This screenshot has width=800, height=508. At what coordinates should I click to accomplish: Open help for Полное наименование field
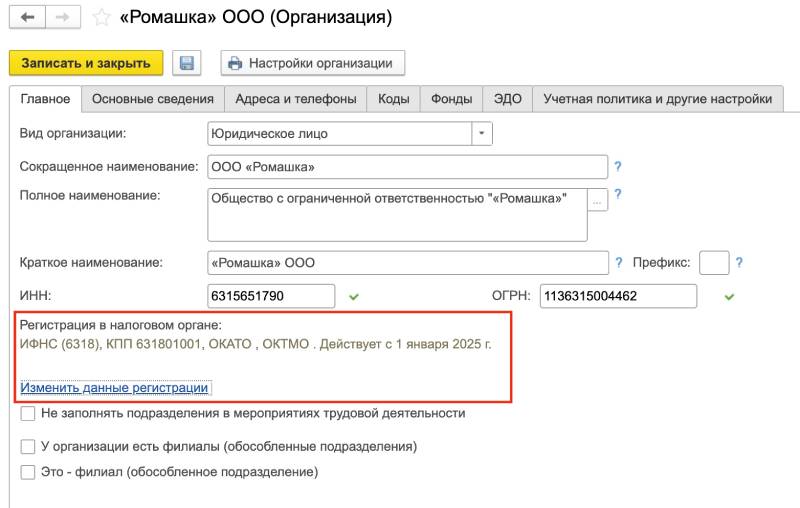click(618, 195)
